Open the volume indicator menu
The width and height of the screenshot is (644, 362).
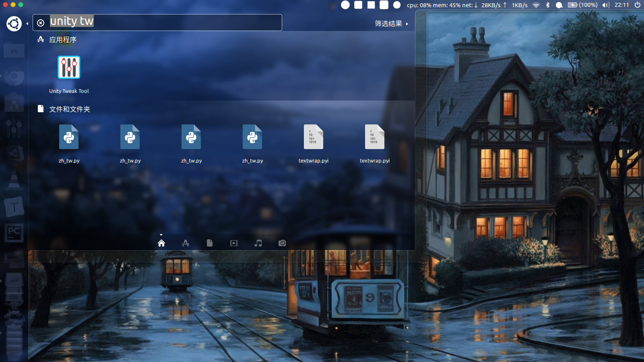606,5
